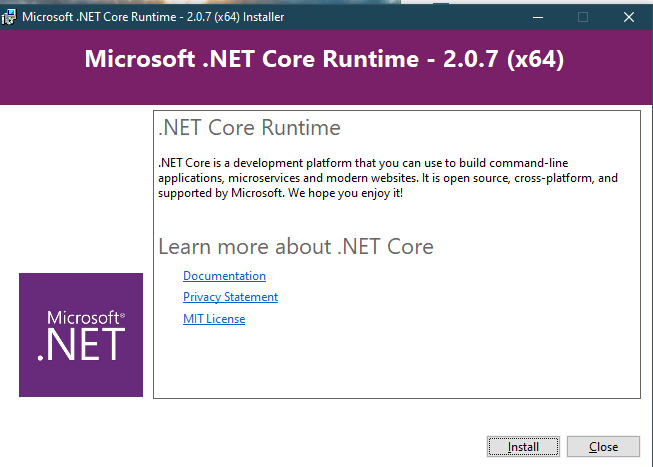653x467 pixels.
Task: Click the installer icon in title bar
Action: (x=9, y=17)
